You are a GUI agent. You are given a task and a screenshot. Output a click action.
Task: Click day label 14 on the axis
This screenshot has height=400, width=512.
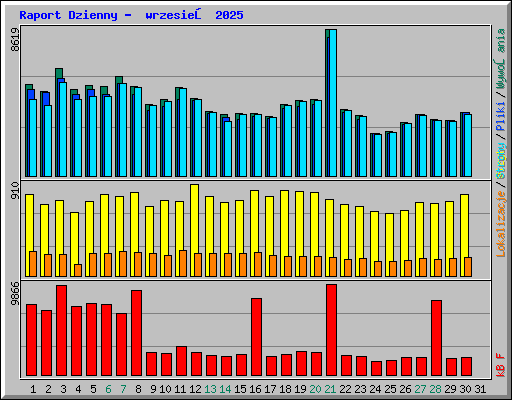coord(225,389)
